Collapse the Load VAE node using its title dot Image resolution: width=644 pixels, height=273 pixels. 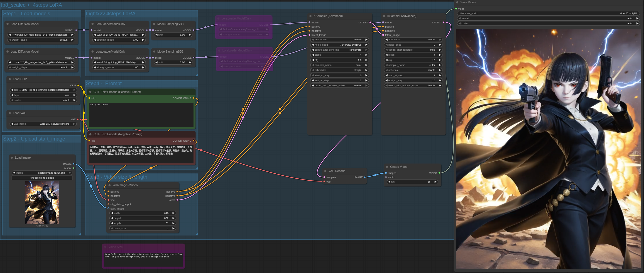point(10,113)
